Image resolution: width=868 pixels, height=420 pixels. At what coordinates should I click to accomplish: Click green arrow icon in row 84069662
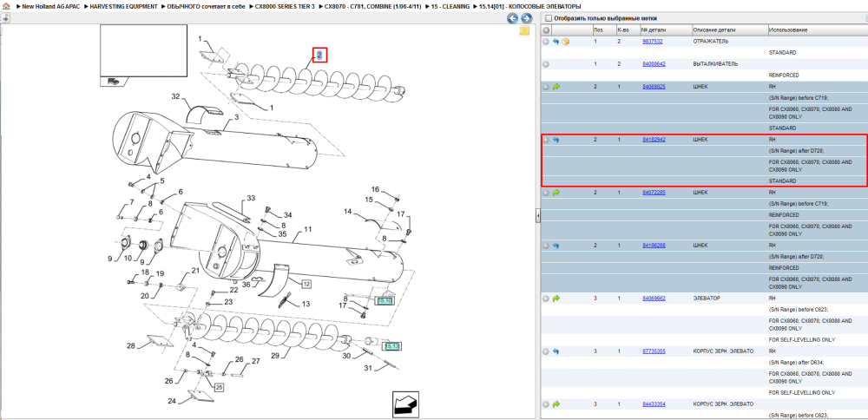tap(556, 299)
